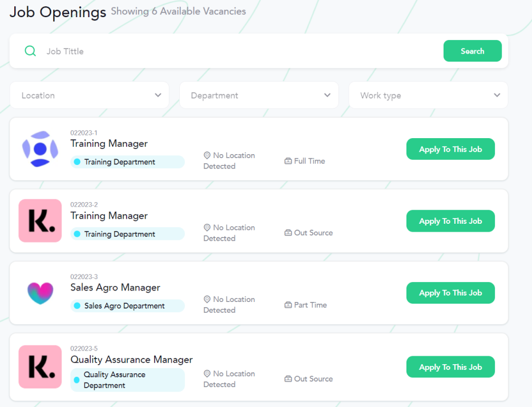The height and width of the screenshot is (407, 532).
Task: Click the Quality Assurance Department tag
Action: [x=127, y=380]
